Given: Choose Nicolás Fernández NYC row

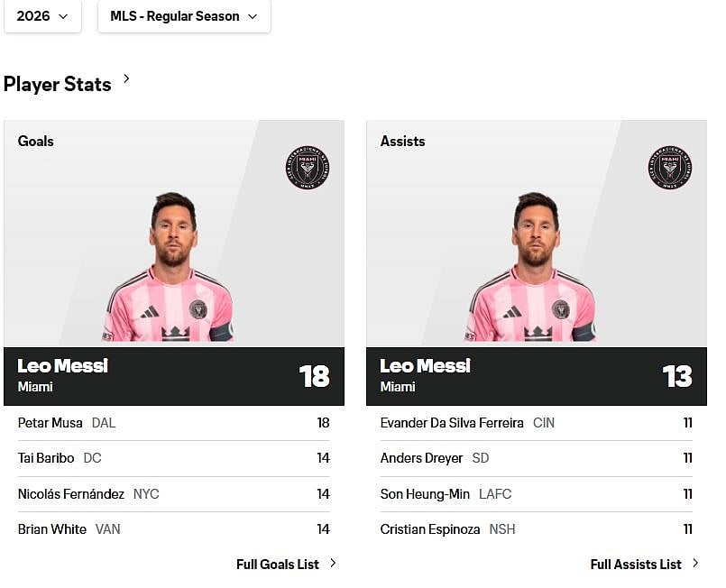Looking at the screenshot, I should click(174, 494).
